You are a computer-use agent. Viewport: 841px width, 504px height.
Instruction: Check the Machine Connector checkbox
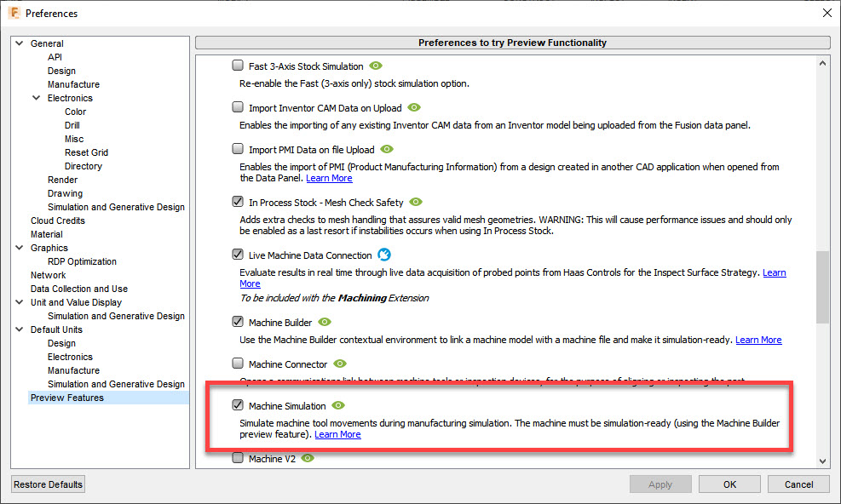pos(237,364)
